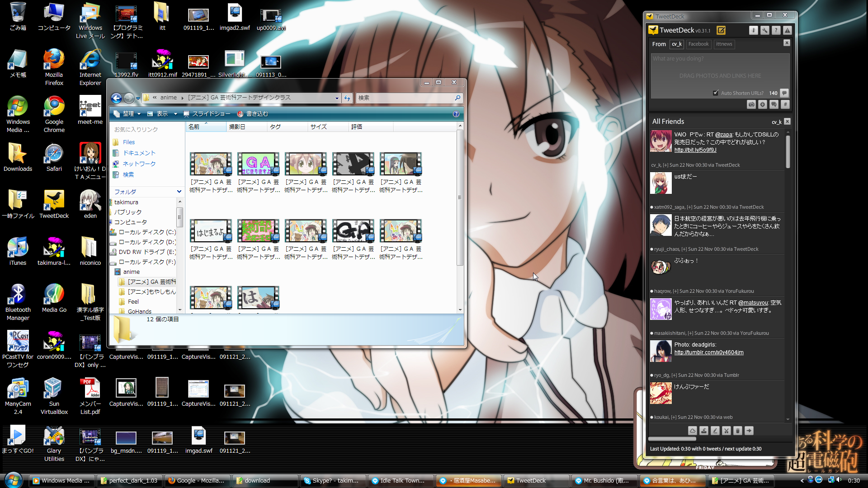Click 書き込む in Explorer toolbar
Screen dimensions: 868x488
(253, 114)
